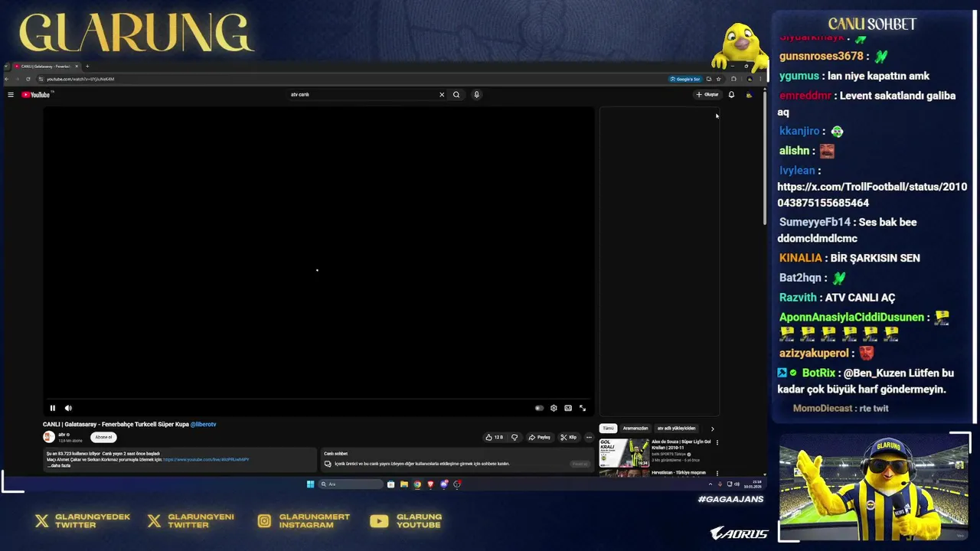Screen dimensions: 980x551
Task: Share the video with Paylaş button
Action: (540, 437)
